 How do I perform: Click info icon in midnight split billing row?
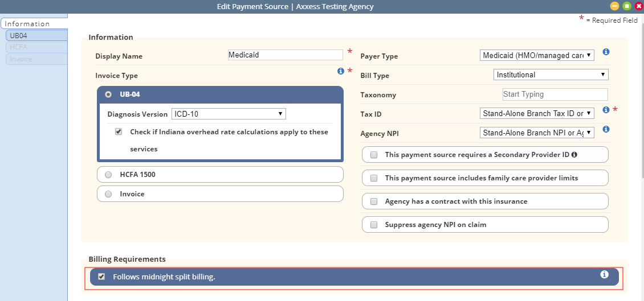click(x=605, y=274)
